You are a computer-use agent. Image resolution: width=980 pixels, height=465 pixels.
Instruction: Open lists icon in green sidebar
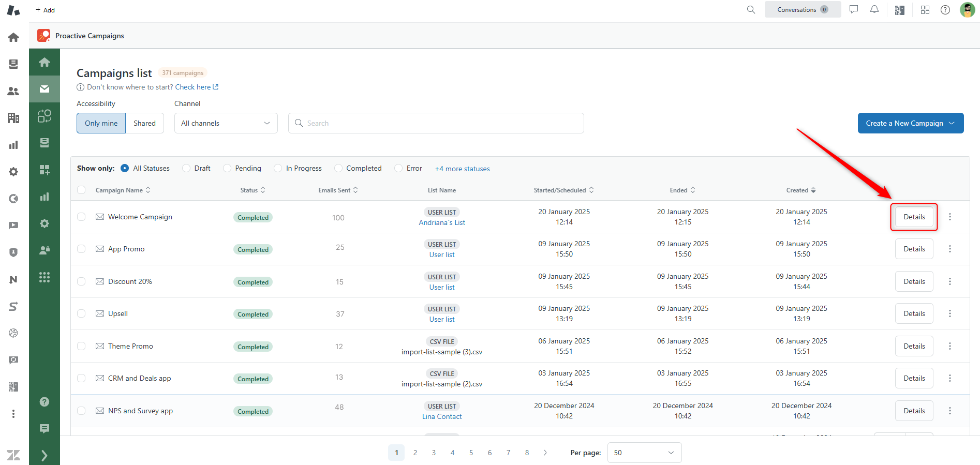tap(44, 143)
